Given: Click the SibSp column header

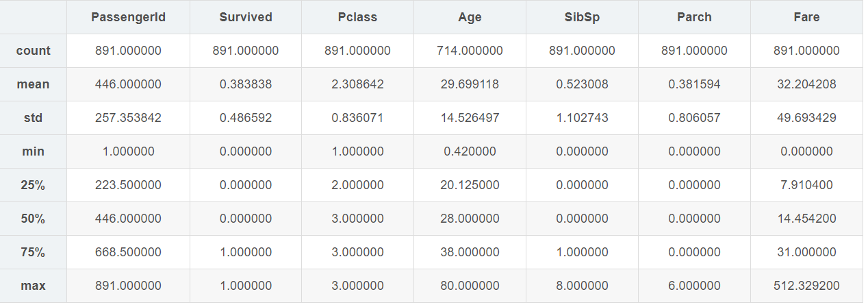Looking at the screenshot, I should coord(582,17).
